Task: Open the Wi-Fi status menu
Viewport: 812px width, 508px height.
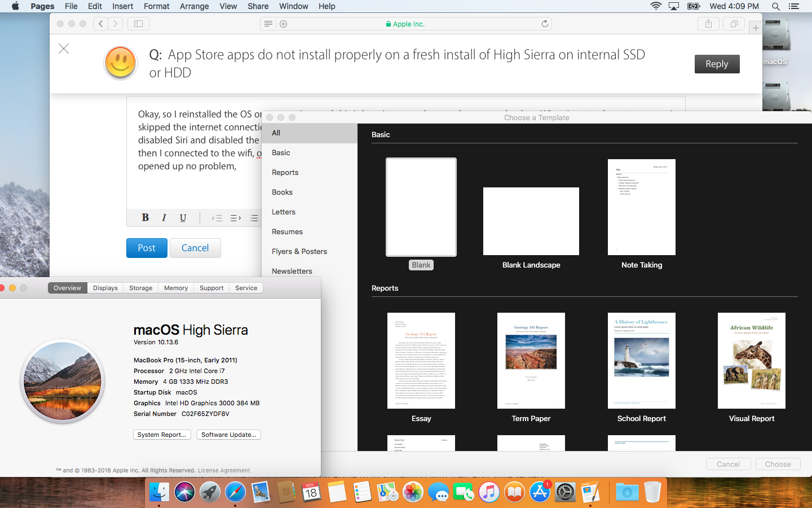Action: click(656, 6)
